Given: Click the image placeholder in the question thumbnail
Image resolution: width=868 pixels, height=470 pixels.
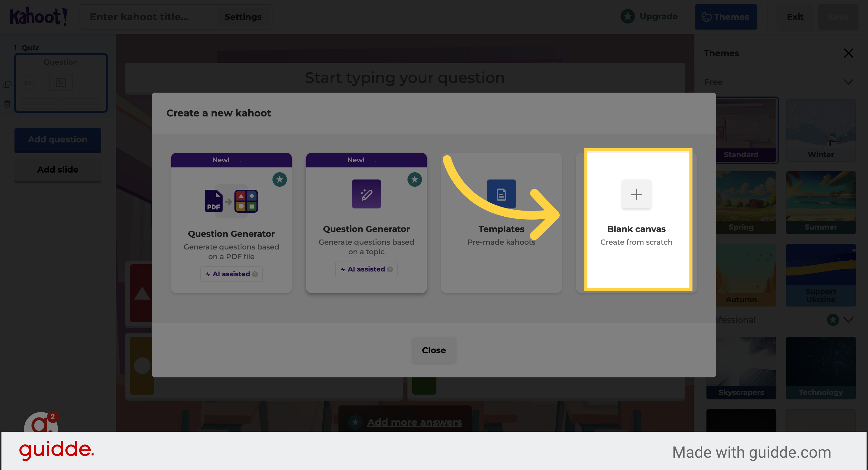Looking at the screenshot, I should click(61, 82).
